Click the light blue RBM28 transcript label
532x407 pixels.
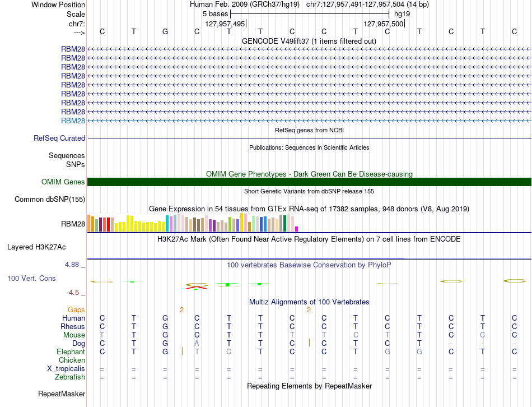73,121
